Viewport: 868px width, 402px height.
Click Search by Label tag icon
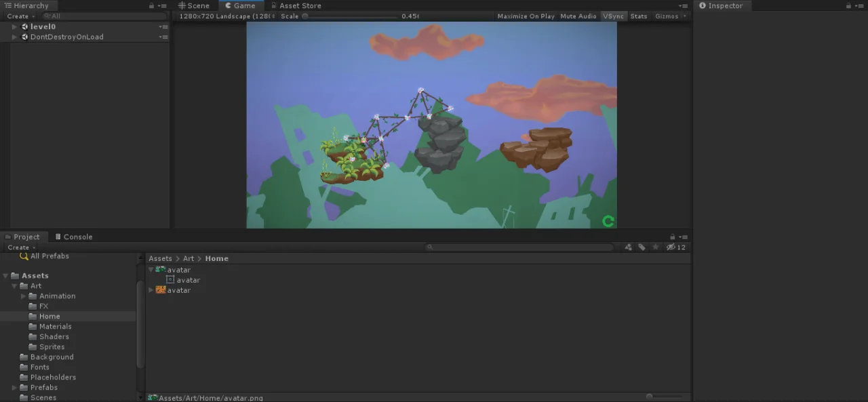642,247
